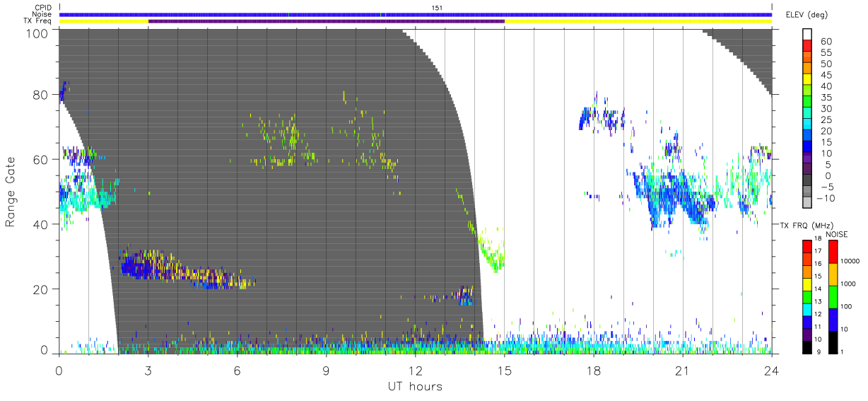Click the '11' label on TX FRQ colorbar

pyautogui.click(x=819, y=327)
